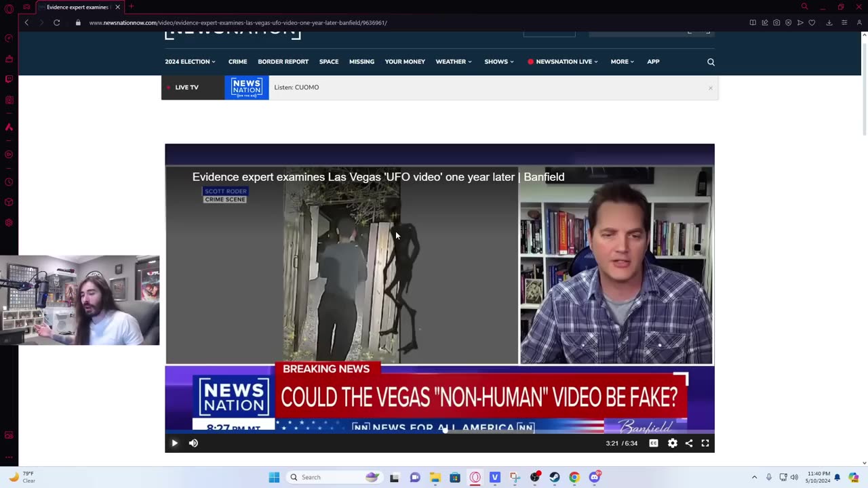This screenshot has height=488, width=868.
Task: Visit the Your Money section
Action: pos(405,62)
